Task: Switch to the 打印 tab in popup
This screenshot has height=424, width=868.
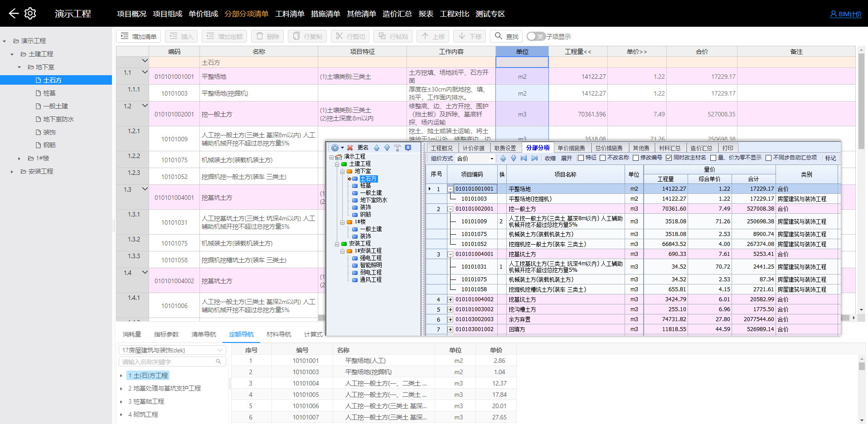Action: (x=727, y=148)
